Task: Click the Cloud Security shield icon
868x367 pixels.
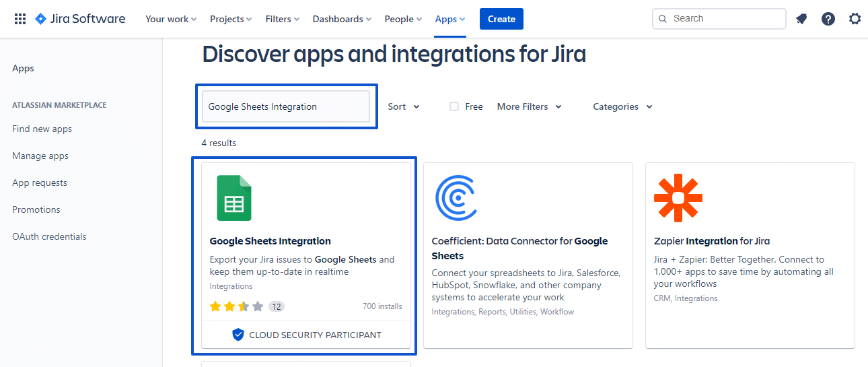Action: (x=238, y=335)
